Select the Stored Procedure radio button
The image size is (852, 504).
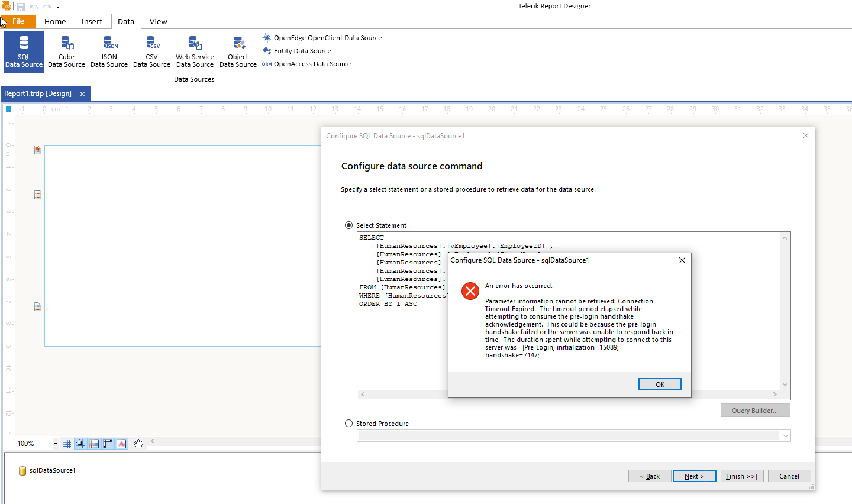pyautogui.click(x=348, y=424)
